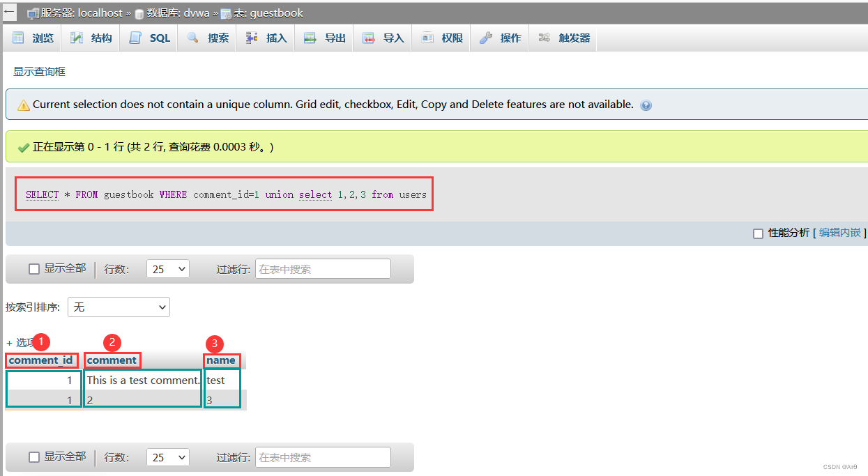
Task: Click the Privileges tab icon
Action: pos(427,38)
